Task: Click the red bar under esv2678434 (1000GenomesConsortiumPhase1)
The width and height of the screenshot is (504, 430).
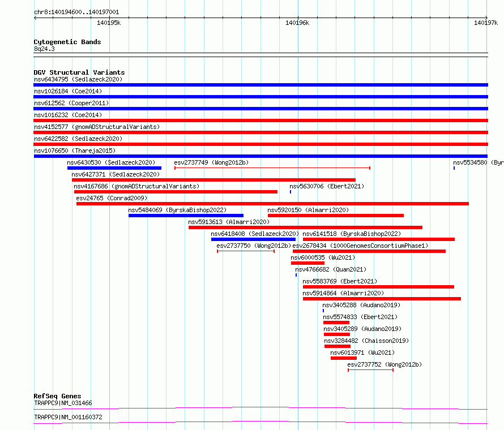Action: [369, 251]
